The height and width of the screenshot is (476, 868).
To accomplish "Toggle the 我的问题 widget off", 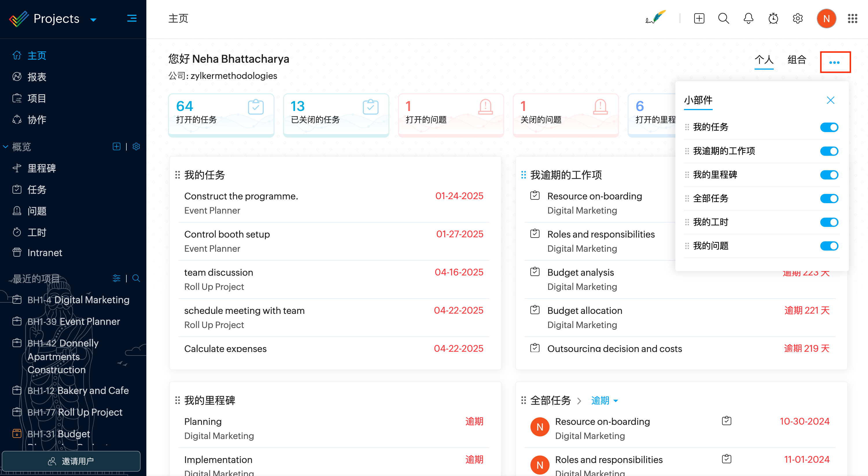I will (x=829, y=246).
